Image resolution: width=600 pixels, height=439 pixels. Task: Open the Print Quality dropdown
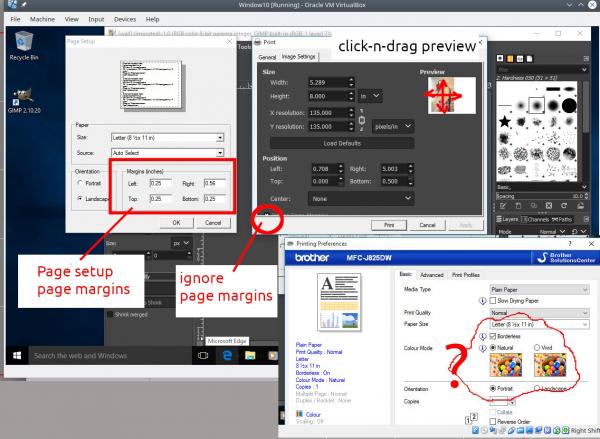tap(540, 313)
